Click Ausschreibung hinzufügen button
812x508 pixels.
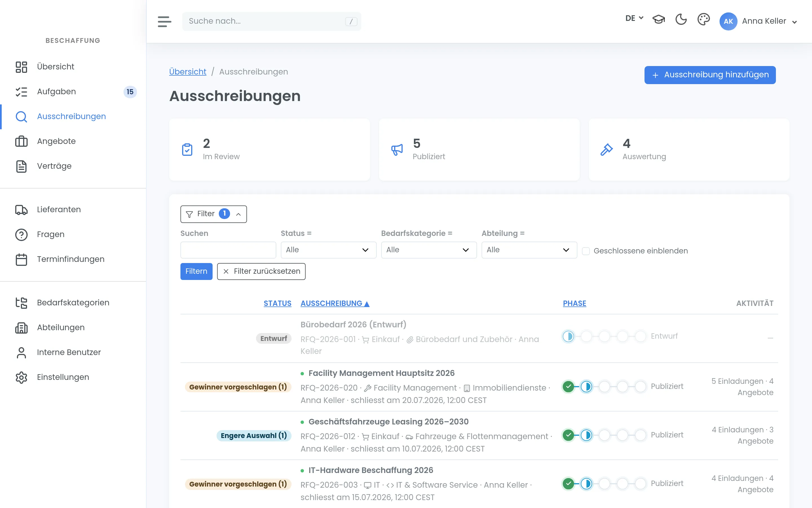click(710, 75)
